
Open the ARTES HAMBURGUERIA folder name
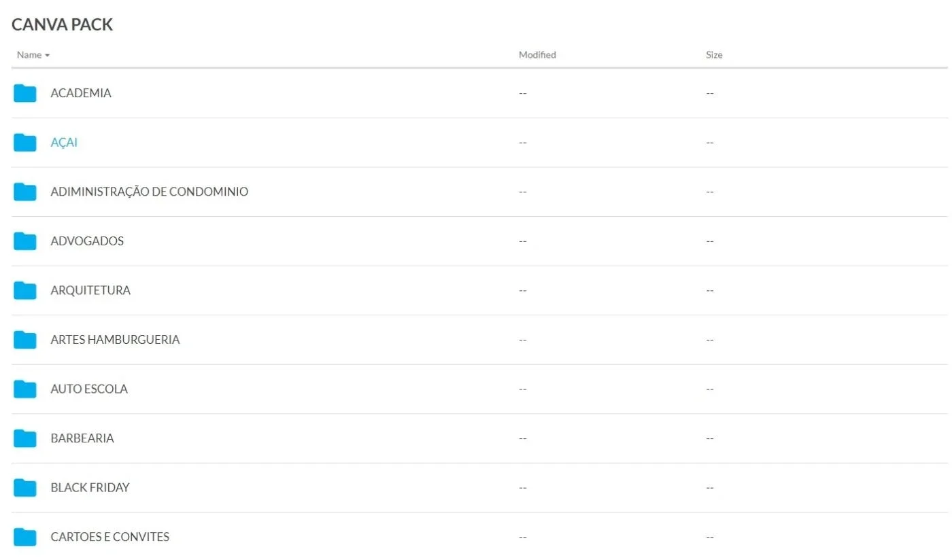point(115,340)
